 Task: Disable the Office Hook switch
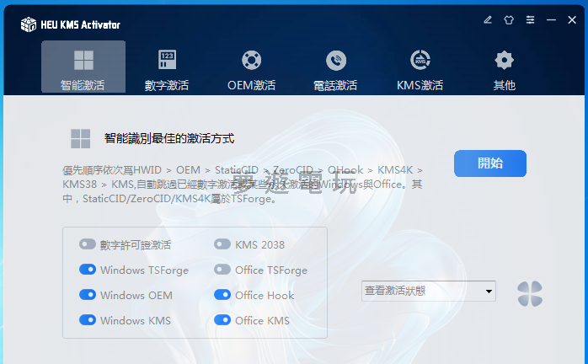pyautogui.click(x=222, y=295)
